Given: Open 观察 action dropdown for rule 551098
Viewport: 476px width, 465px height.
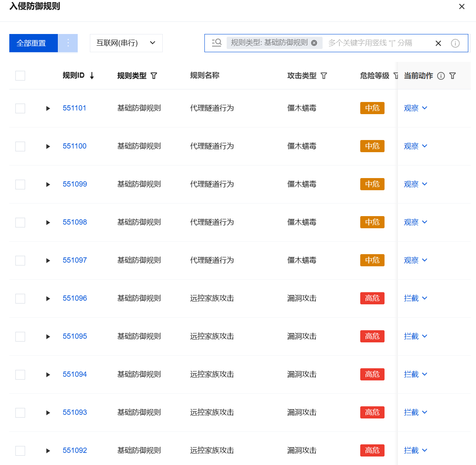Looking at the screenshot, I should click(x=416, y=222).
